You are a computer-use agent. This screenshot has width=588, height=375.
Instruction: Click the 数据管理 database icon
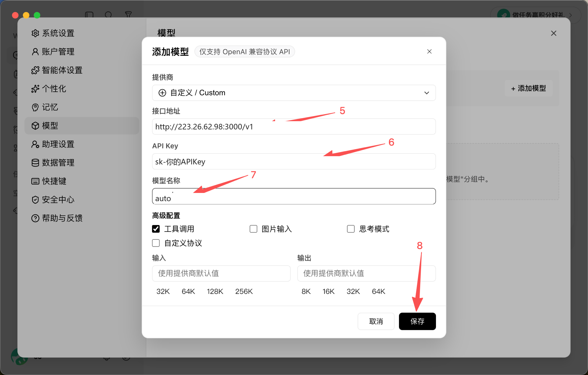point(35,163)
